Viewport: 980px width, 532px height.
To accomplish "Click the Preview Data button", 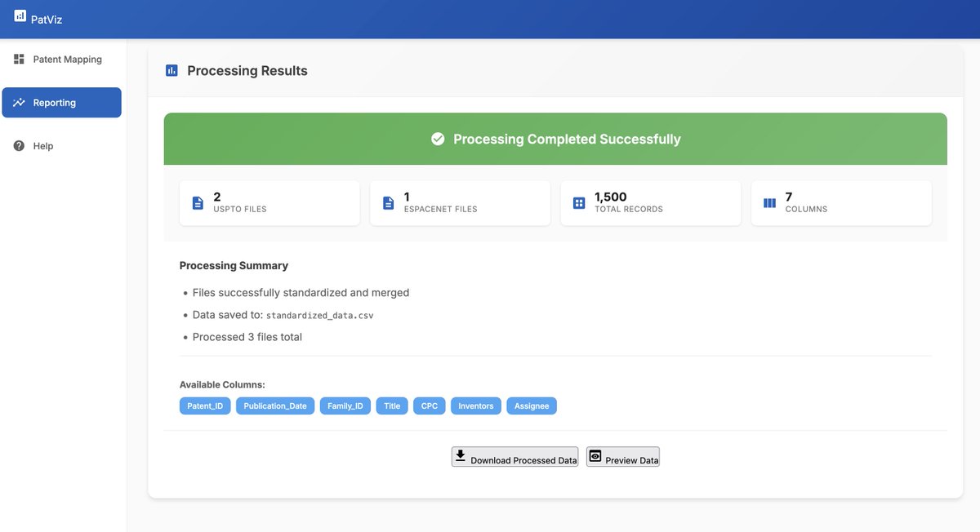I will [x=622, y=457].
